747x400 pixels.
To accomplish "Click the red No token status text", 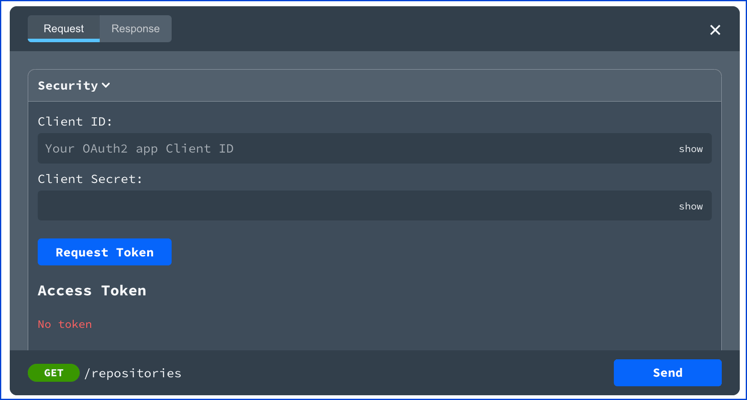I will coord(65,324).
